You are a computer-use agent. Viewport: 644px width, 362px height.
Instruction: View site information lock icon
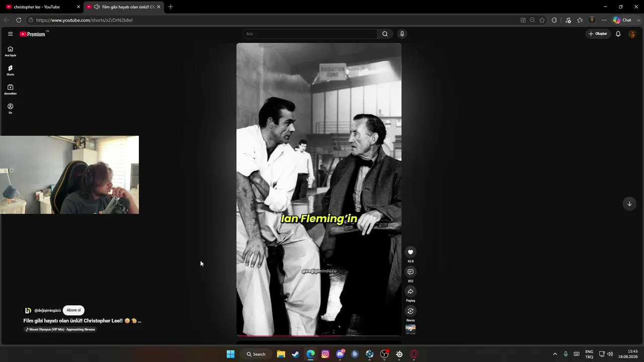point(31,20)
